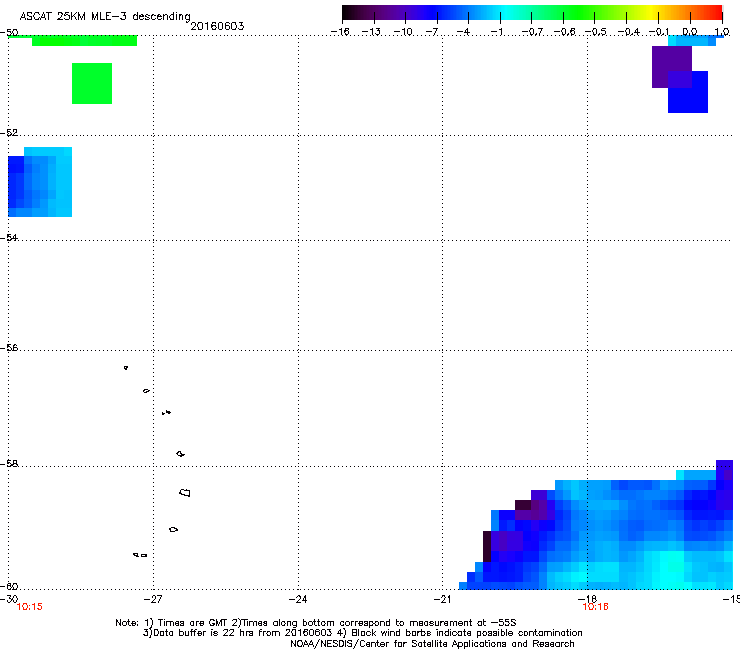
Task: Click the longitude label '-27'
Action: tap(153, 599)
